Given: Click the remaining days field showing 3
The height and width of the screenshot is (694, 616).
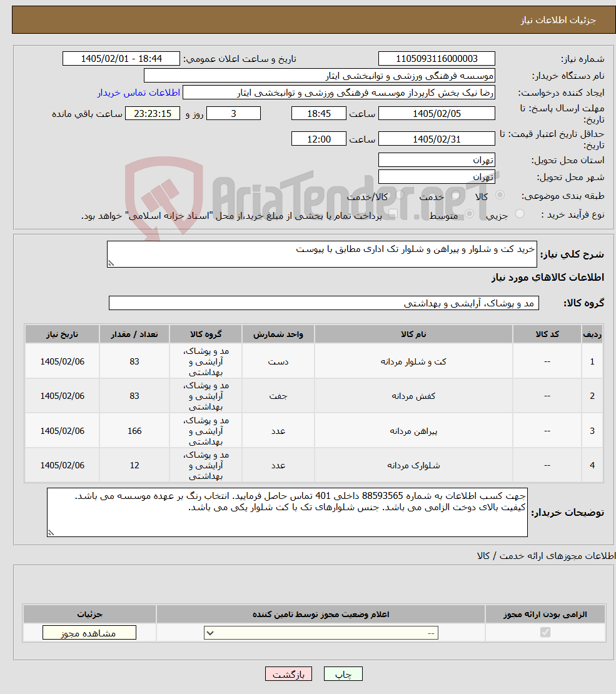Looking at the screenshot, I should [233, 114].
